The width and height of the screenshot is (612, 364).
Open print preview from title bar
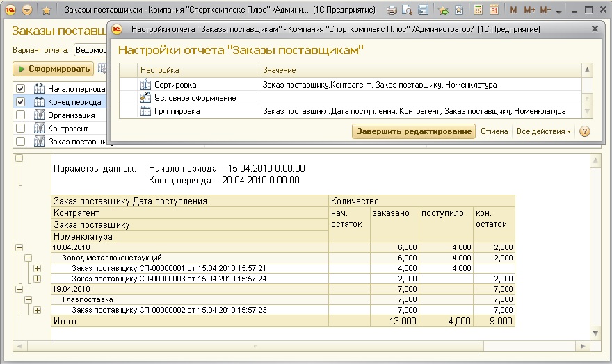click(x=408, y=10)
